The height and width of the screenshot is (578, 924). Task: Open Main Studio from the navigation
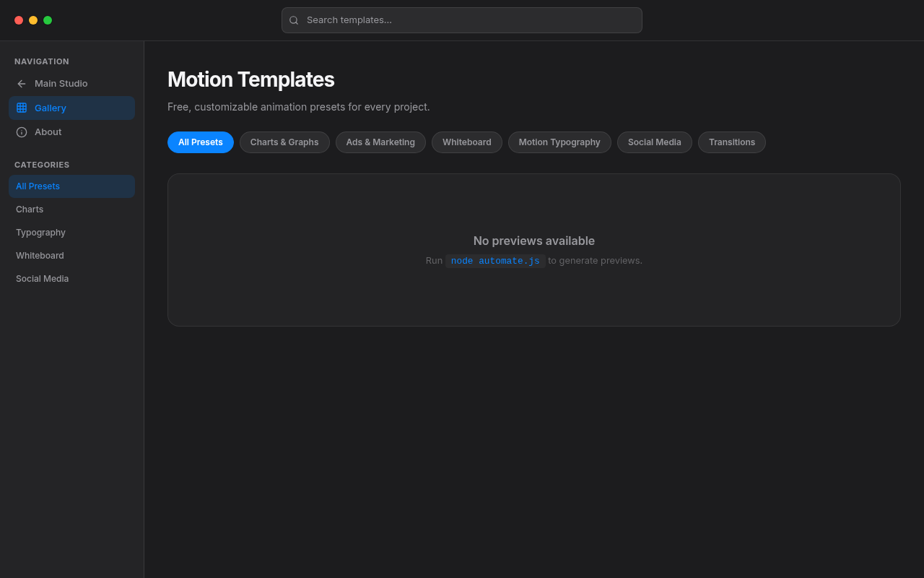click(x=71, y=84)
